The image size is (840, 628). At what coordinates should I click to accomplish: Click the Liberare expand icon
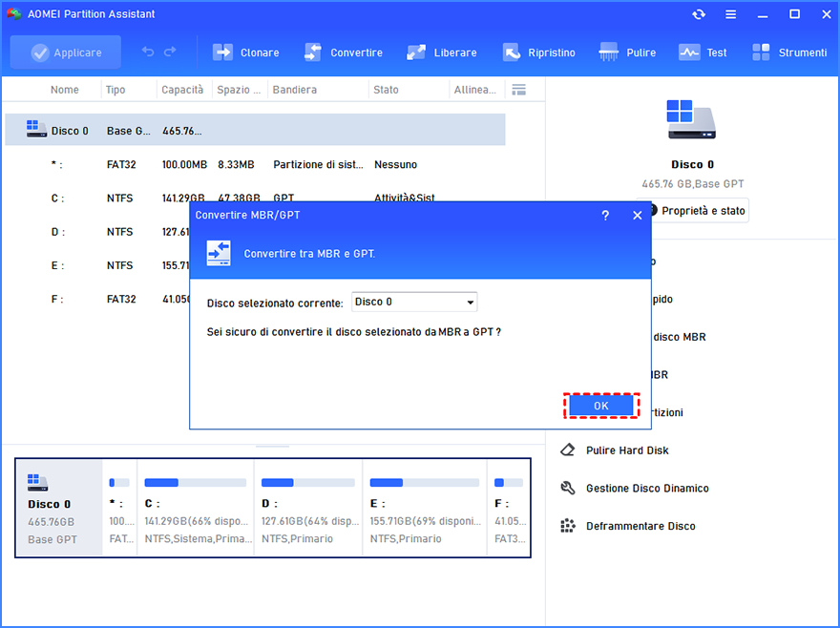coord(416,52)
